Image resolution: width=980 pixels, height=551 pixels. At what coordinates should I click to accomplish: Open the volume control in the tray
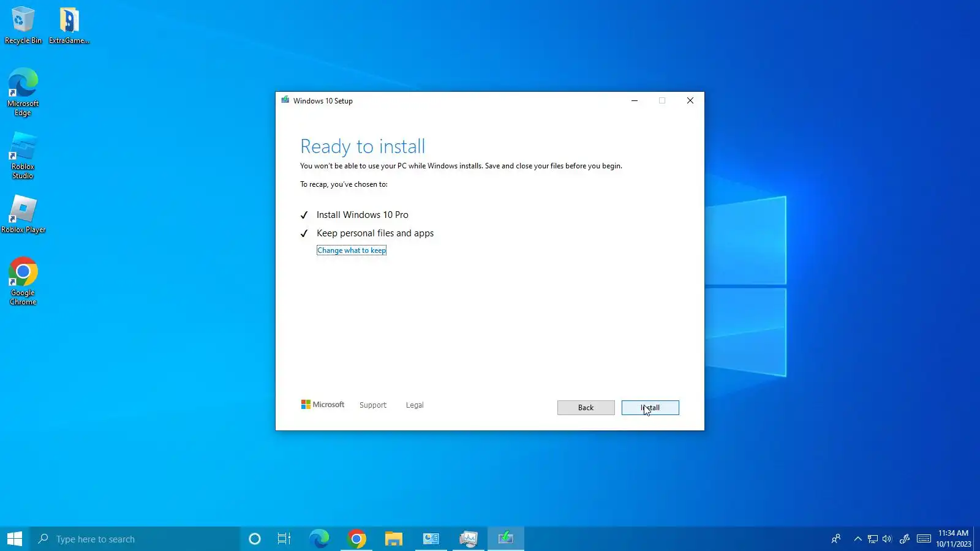pos(887,539)
